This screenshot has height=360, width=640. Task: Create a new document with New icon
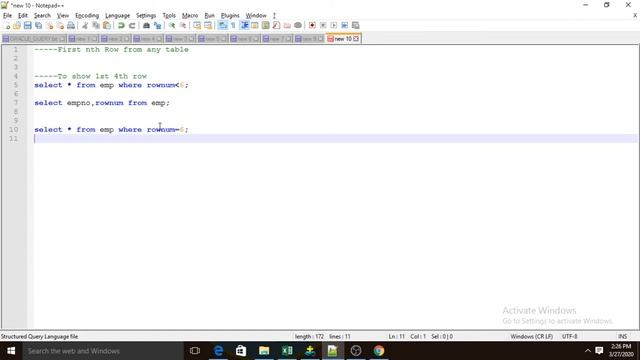tap(7, 25)
